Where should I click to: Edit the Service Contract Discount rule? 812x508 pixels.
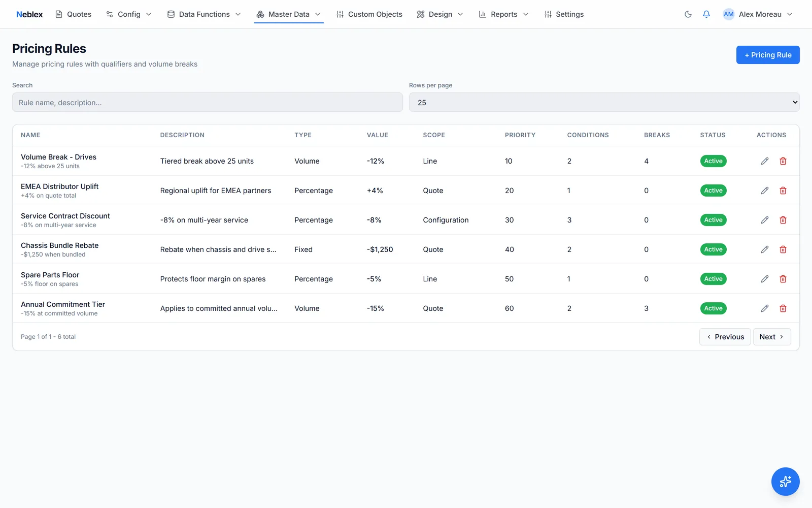765,220
